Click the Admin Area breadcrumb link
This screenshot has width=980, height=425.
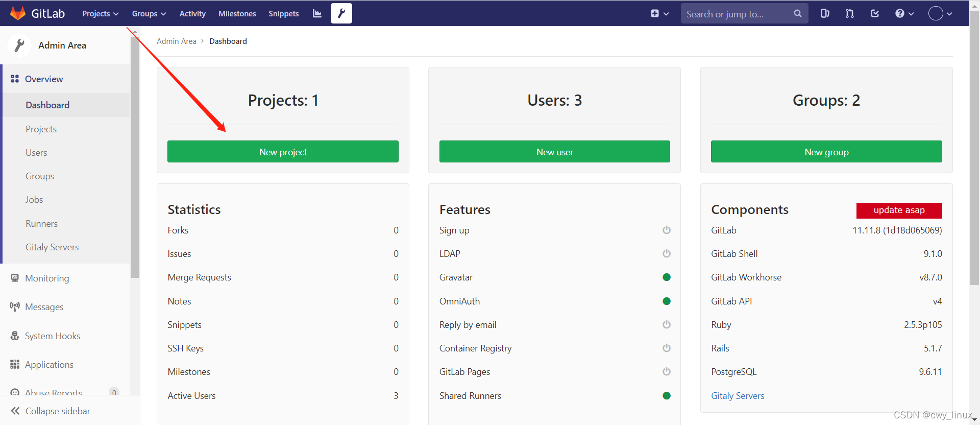[177, 41]
